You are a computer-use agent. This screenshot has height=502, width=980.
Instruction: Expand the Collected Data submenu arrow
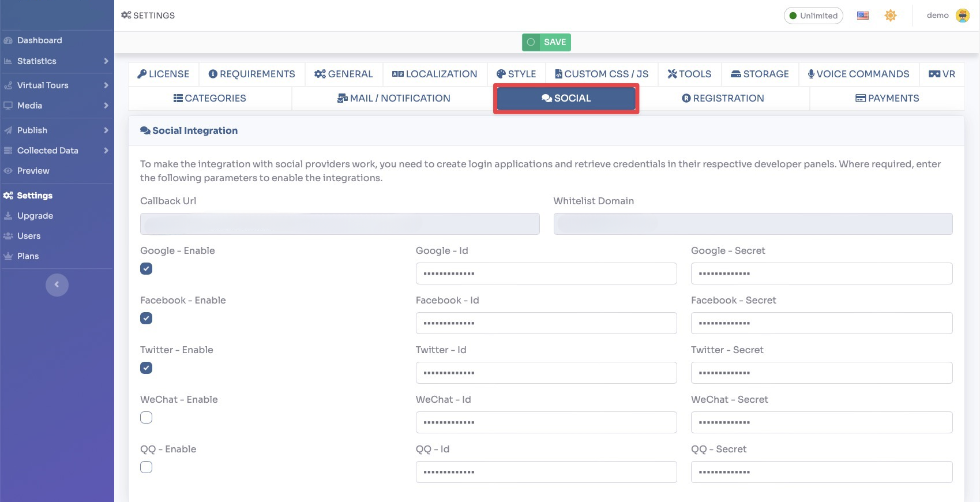coord(106,151)
